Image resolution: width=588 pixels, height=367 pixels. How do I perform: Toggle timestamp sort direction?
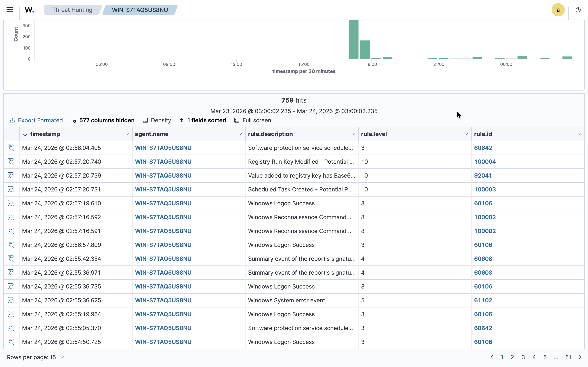25,134
